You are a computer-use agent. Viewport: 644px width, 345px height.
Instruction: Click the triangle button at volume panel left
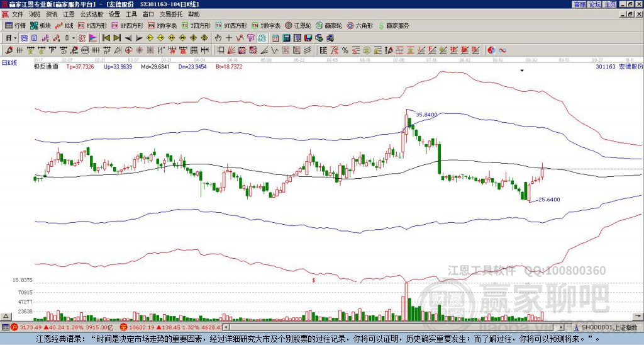coord(6,317)
